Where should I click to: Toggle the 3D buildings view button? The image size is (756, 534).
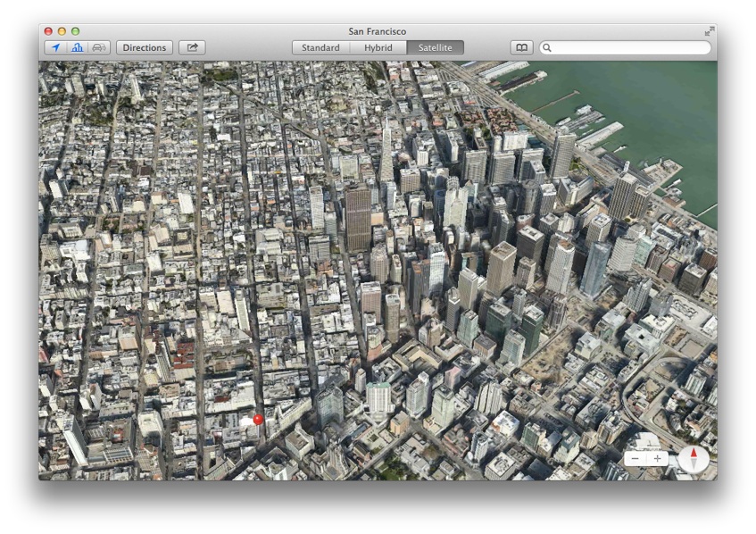[x=78, y=47]
